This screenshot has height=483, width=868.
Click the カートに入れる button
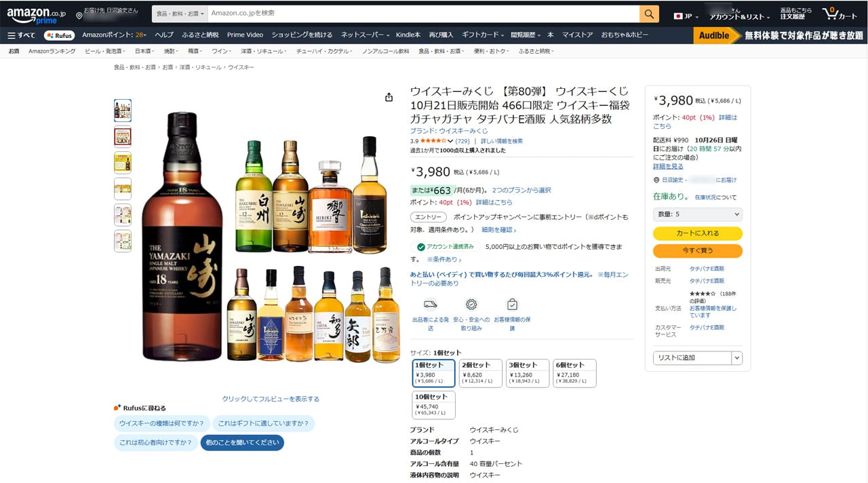[x=697, y=233]
